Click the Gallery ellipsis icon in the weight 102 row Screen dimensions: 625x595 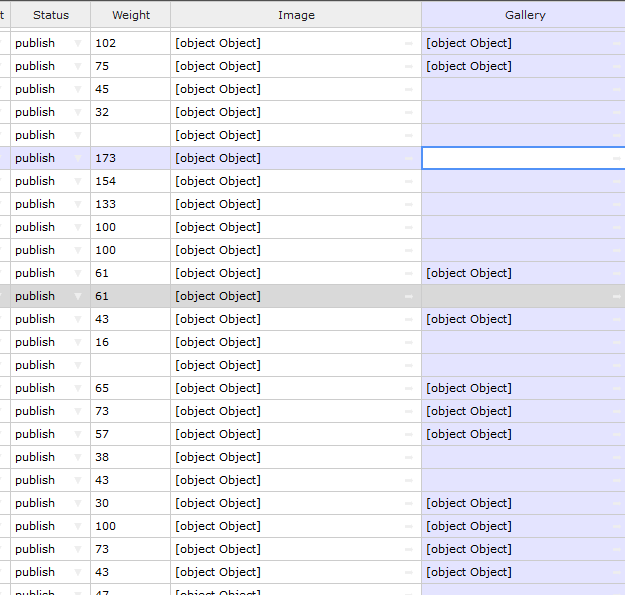[616, 43]
